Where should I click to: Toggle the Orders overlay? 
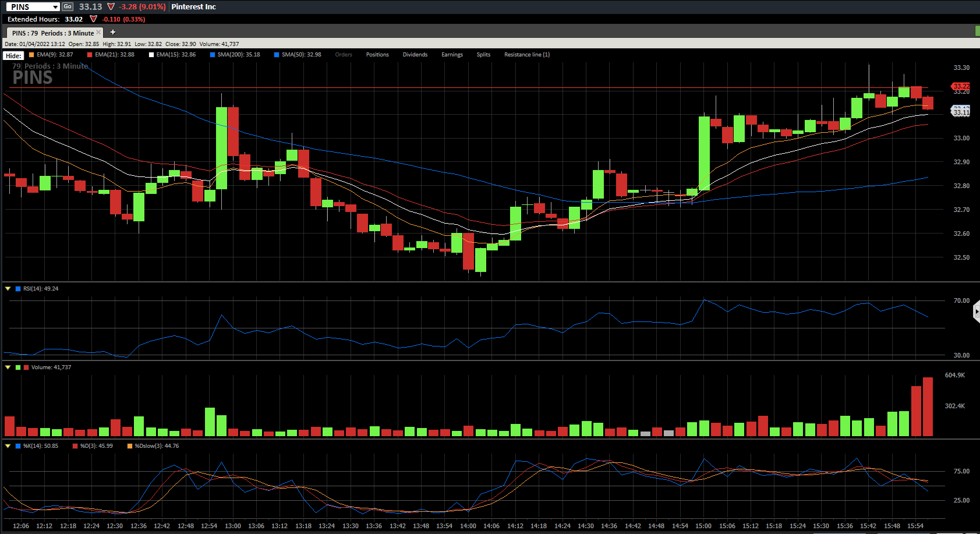(344, 55)
